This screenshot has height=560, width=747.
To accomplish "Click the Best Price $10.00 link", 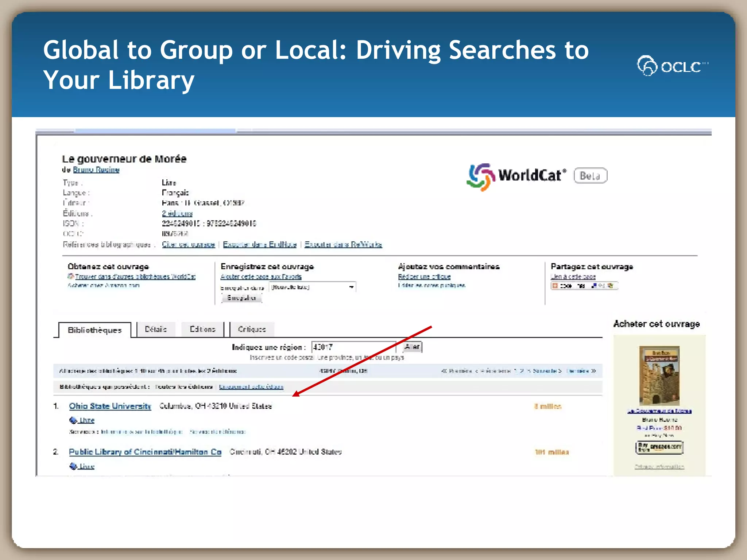I will click(659, 428).
